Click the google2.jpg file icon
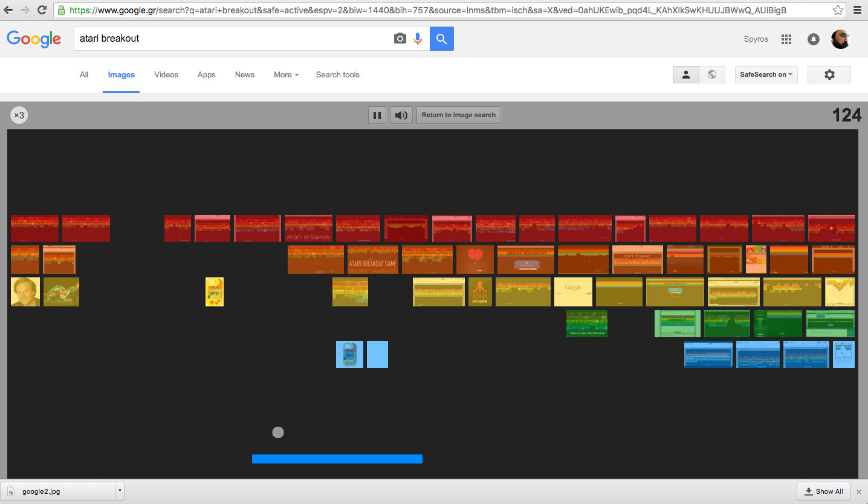Image resolution: width=868 pixels, height=504 pixels. (11, 491)
